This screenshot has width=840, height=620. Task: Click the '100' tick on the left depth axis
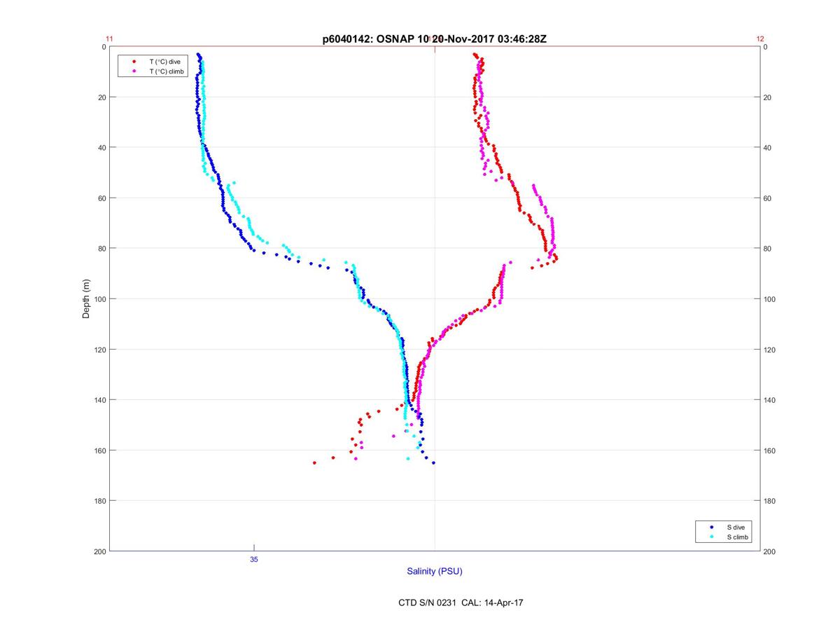point(100,299)
